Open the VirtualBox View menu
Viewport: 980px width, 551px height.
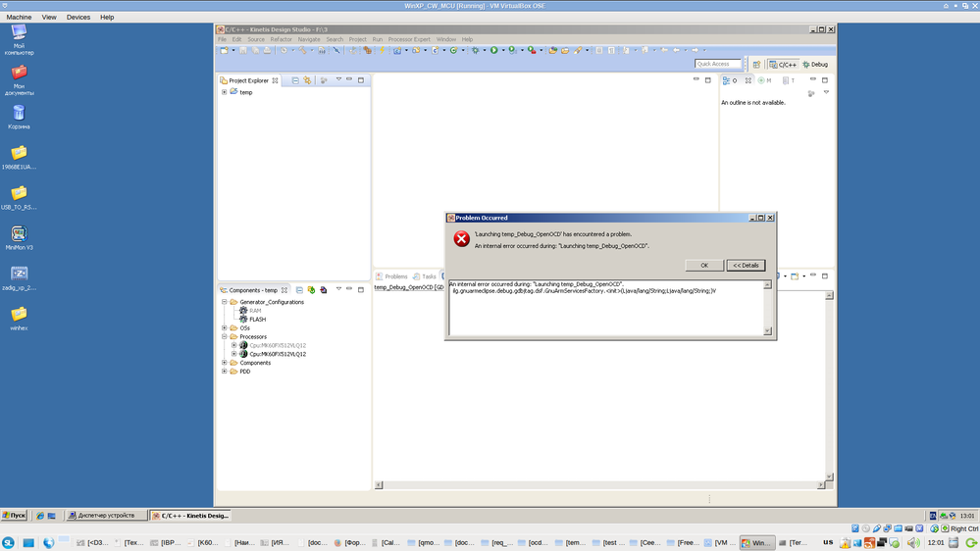[49, 18]
